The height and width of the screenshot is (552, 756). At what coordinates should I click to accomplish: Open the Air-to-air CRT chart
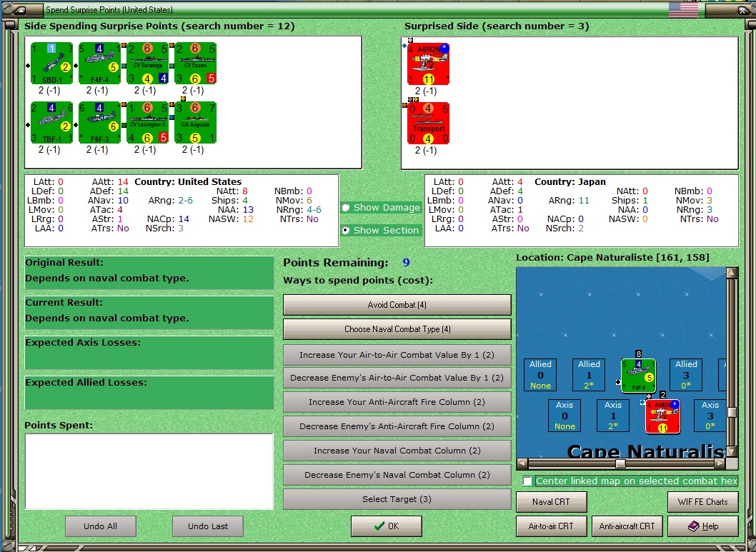pos(551,526)
